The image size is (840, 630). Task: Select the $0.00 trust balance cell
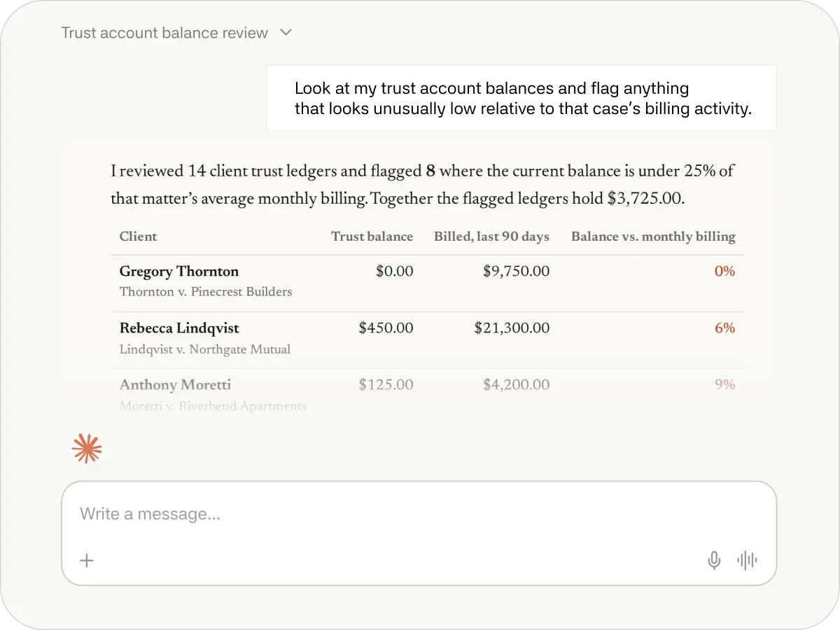394,272
